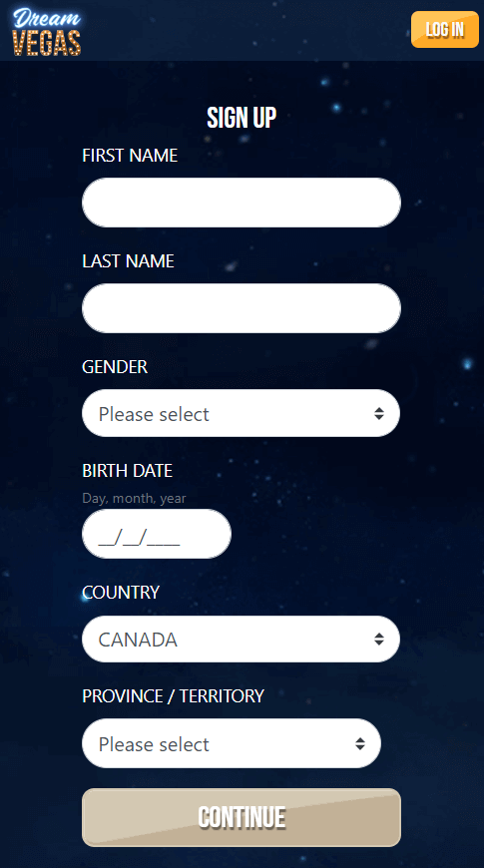484x868 pixels.
Task: Click the First Name label
Action: 130,156
